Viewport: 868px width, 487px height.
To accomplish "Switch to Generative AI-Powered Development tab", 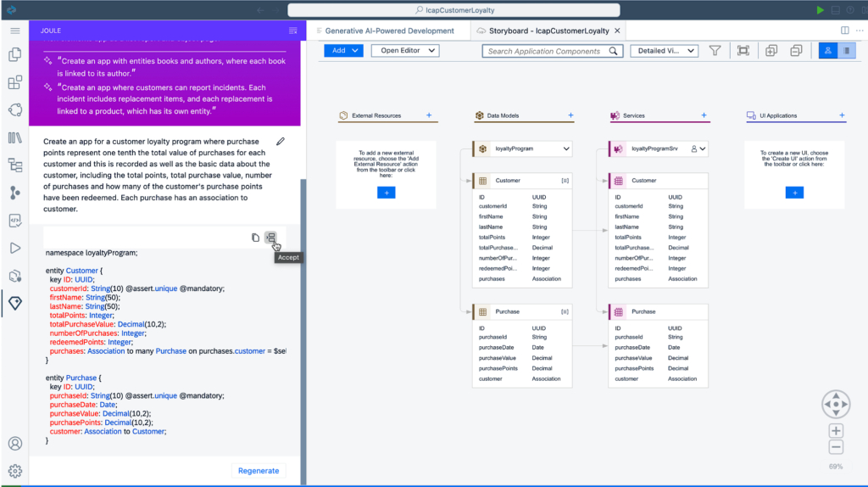I will click(x=388, y=31).
